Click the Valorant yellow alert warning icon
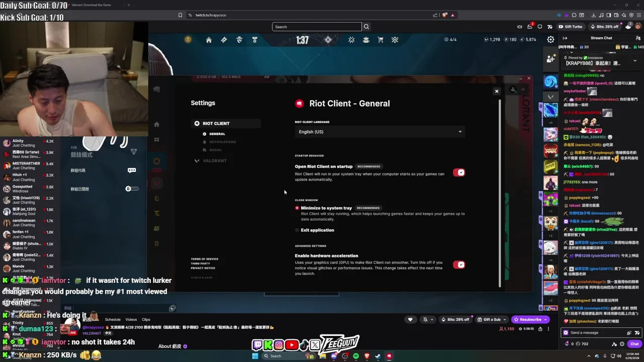644x362 pixels. (188, 39)
